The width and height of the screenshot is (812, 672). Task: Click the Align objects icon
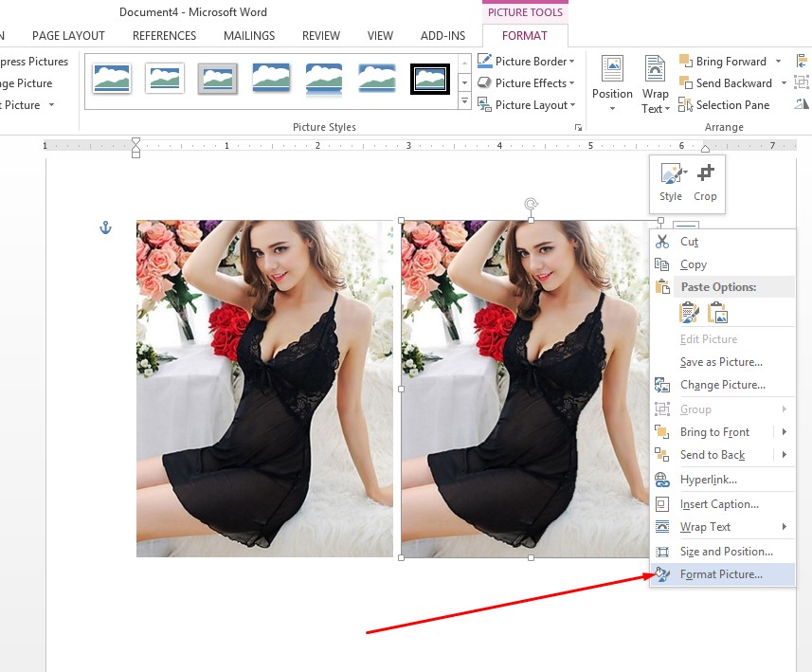[802, 62]
